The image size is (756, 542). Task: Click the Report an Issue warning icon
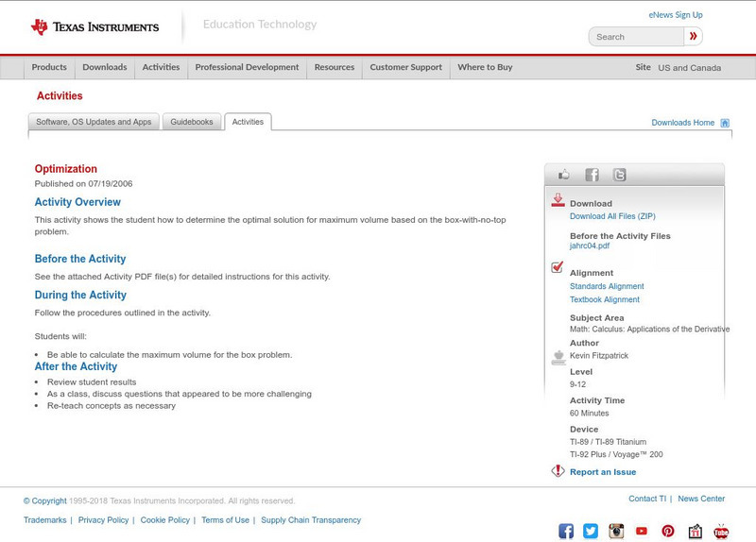point(558,470)
